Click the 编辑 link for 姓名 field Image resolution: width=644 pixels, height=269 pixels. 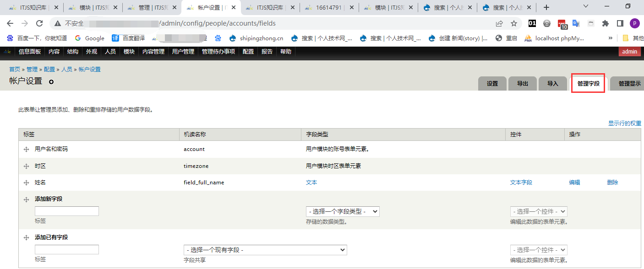pyautogui.click(x=574, y=183)
